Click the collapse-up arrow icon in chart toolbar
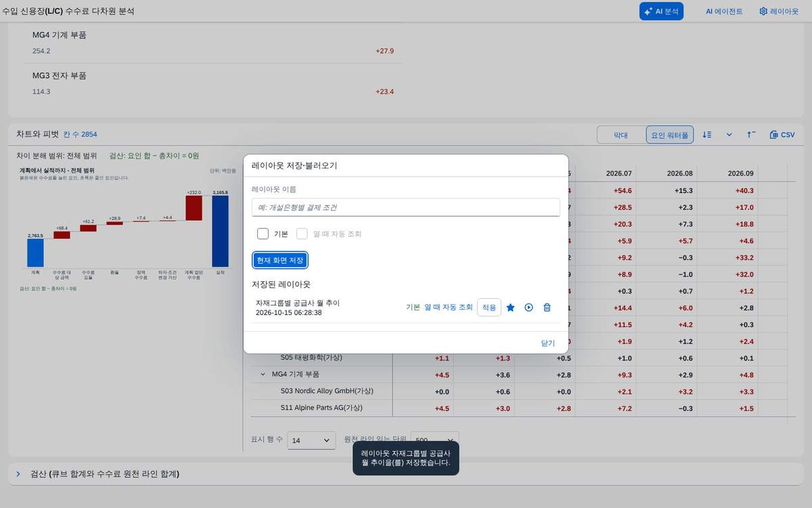Viewport: 812px width, 508px height. (751, 135)
